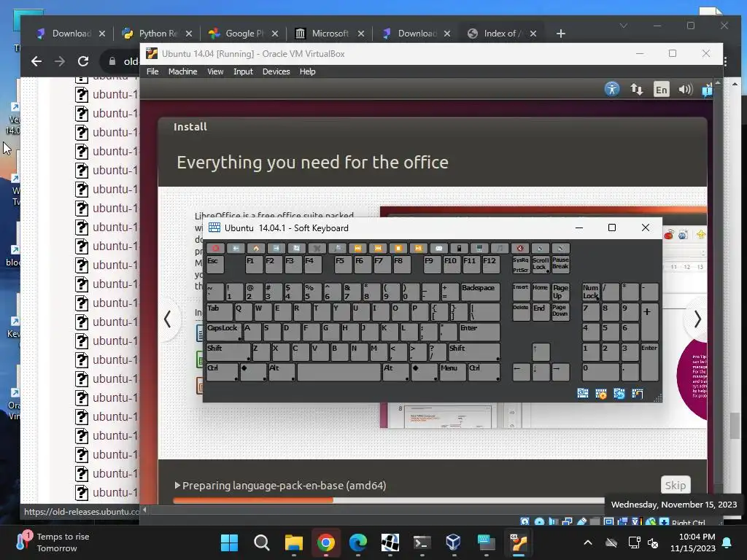Click the back arrow icon on soft keyboard toolbar
The width and height of the screenshot is (747, 560).
point(236,248)
